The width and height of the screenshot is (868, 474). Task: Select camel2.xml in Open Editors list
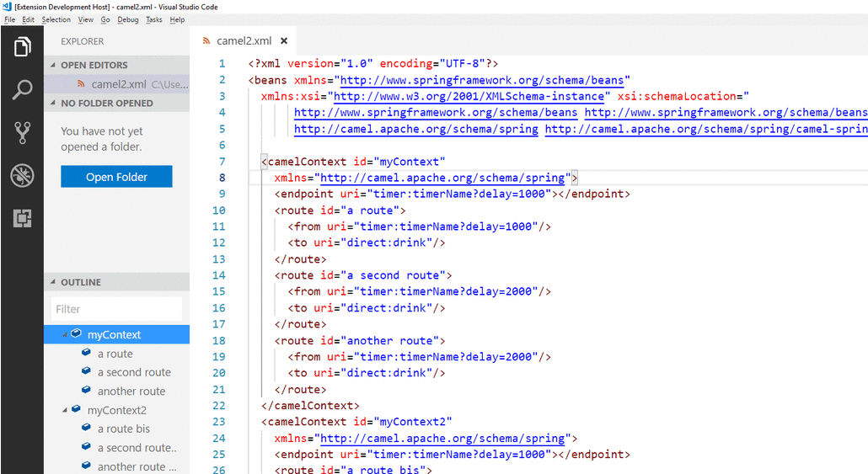coord(117,84)
